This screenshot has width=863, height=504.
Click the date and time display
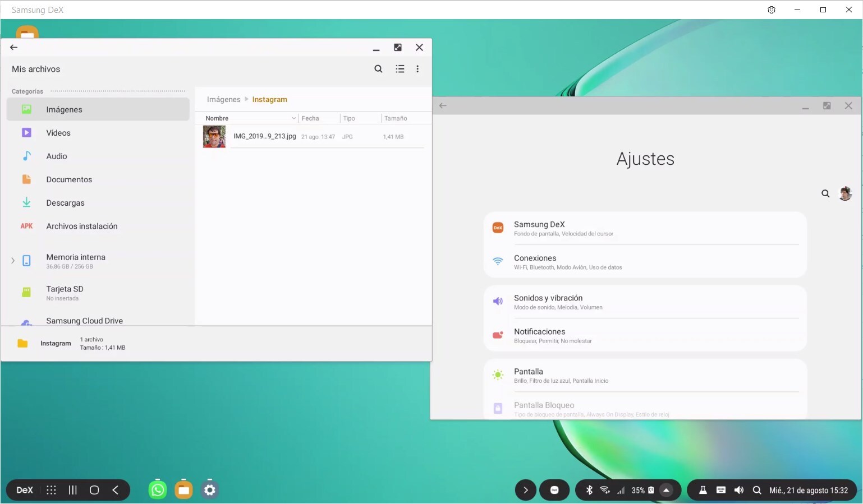pyautogui.click(x=809, y=491)
